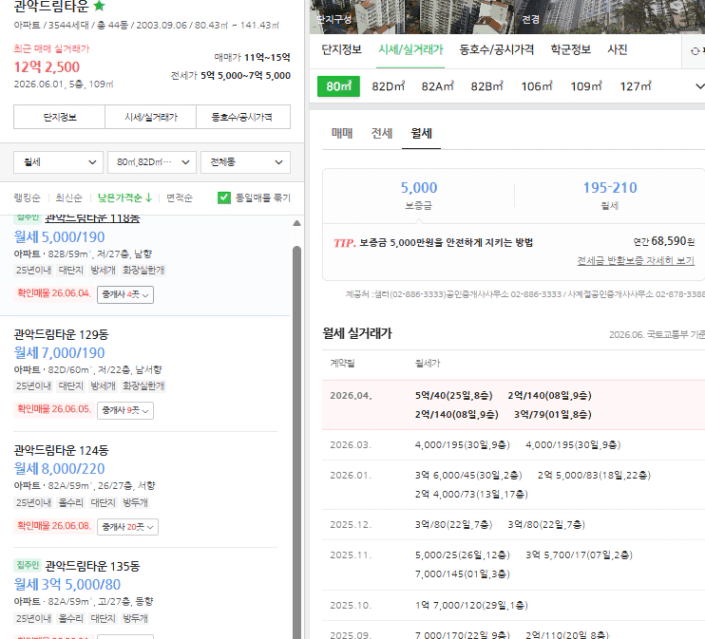Image resolution: width=705 pixels, height=639 pixels.
Task: Click the 5,000 보증금 value
Action: click(419, 188)
